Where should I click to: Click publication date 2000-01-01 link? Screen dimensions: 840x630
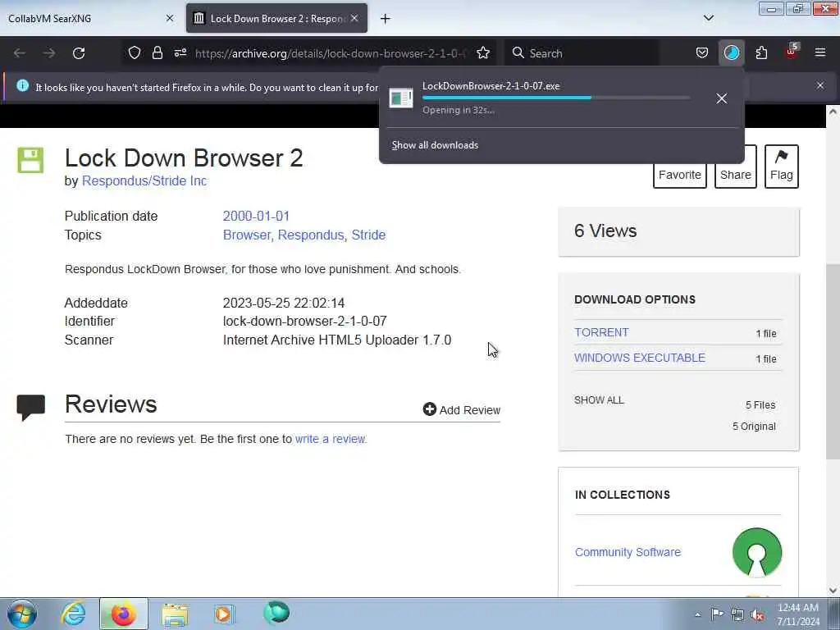[256, 216]
